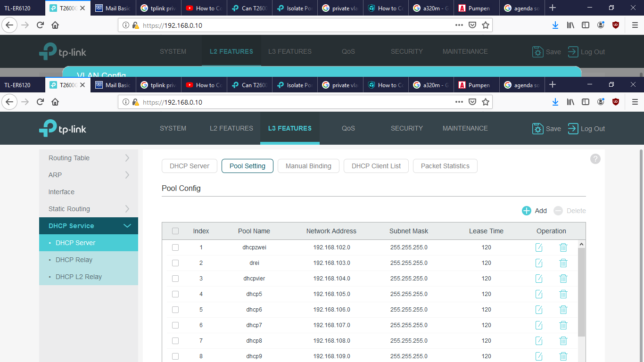Bookmark page with star in front window
This screenshot has height=362, width=644.
tap(486, 102)
